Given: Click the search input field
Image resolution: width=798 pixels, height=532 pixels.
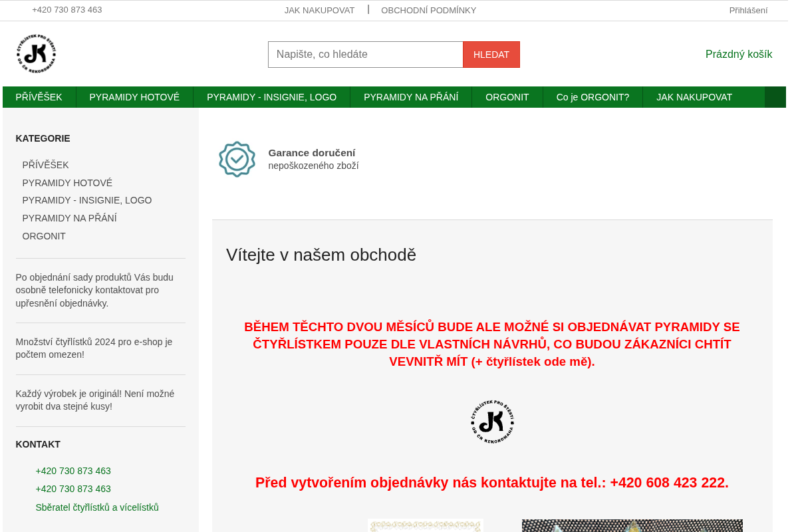Looking at the screenshot, I should coord(366,55).
